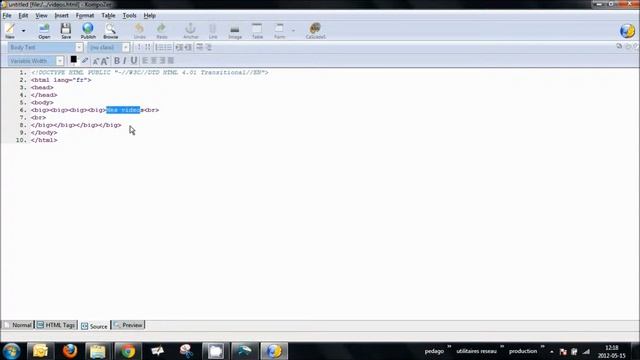Click the Undo toolbar icon

click(139, 31)
